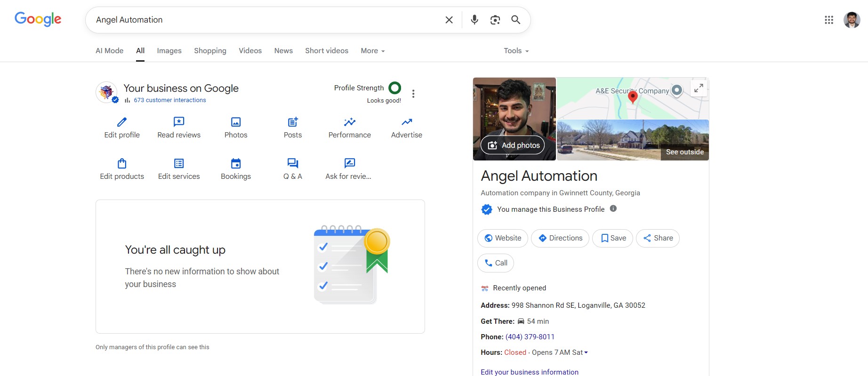Open 673 customer interactions link
The height and width of the screenshot is (376, 868).
[169, 100]
